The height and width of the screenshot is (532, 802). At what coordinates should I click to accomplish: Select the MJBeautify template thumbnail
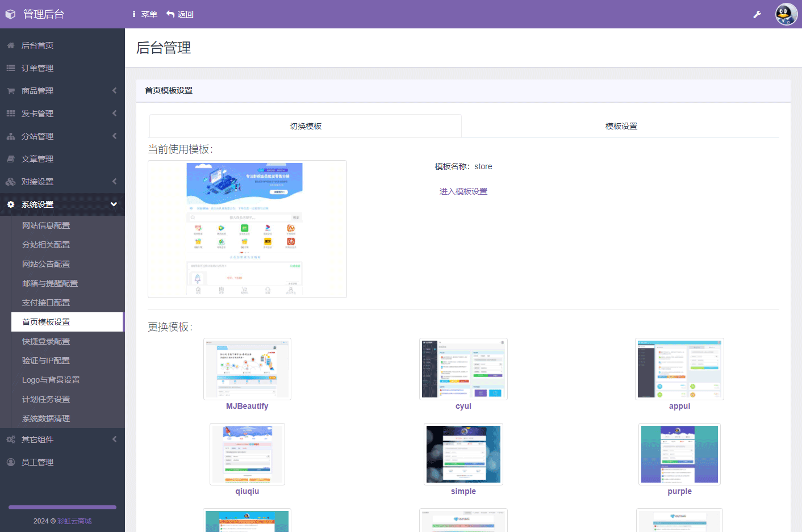(247, 369)
